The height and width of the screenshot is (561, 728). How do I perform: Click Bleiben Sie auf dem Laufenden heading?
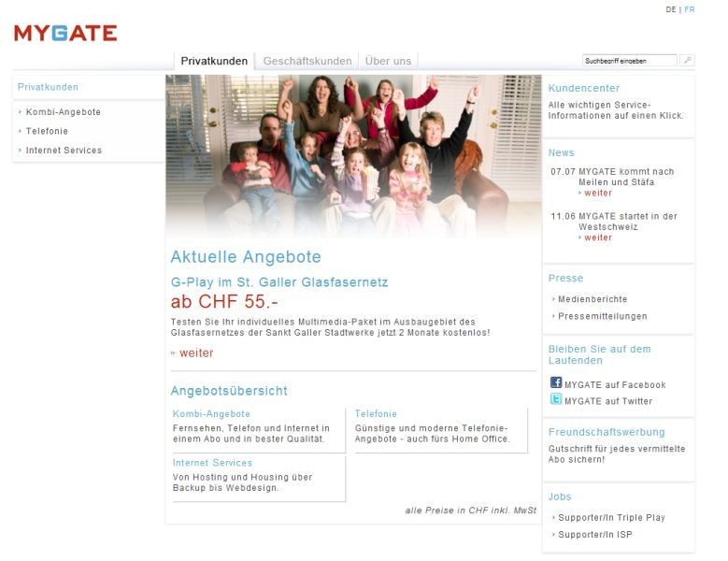point(599,354)
